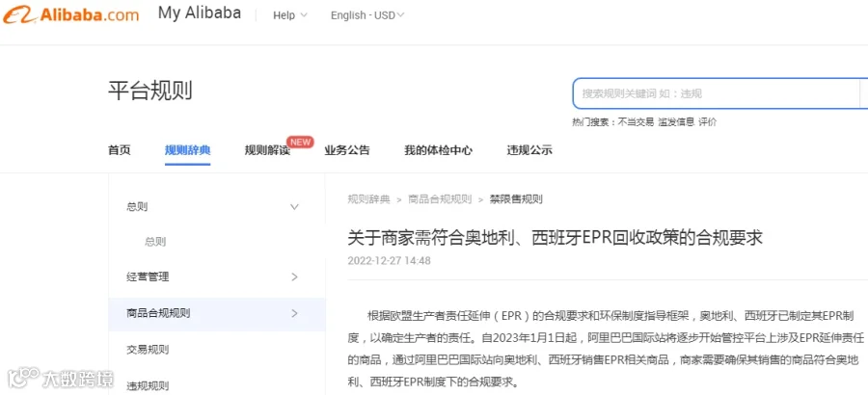
Task: Open the Help dropdown menu
Action: [x=289, y=15]
